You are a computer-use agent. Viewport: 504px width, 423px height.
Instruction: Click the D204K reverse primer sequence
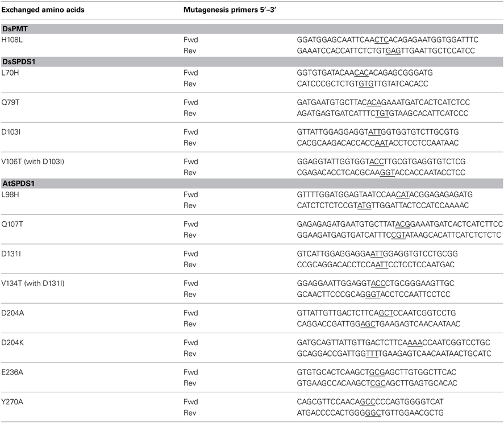pos(394,354)
